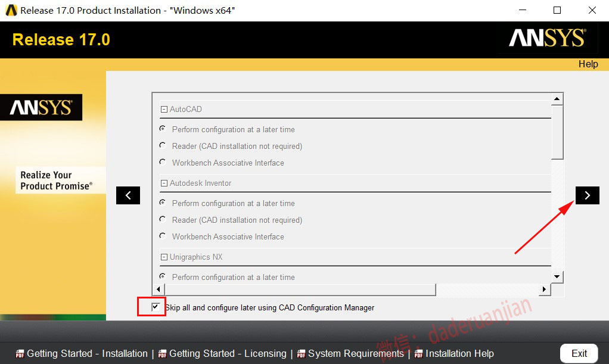Viewport: 609px width, 364px height.
Task: Collapse the AutoCAD section
Action: click(164, 110)
